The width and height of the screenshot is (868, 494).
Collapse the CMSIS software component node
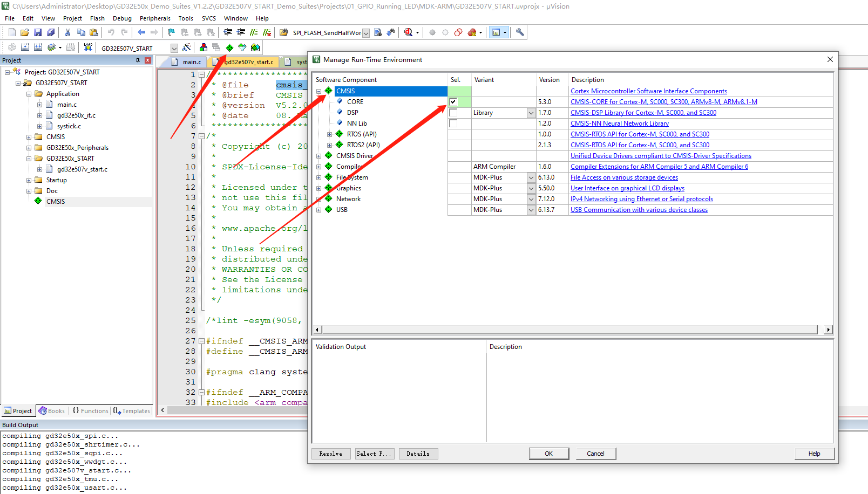318,91
